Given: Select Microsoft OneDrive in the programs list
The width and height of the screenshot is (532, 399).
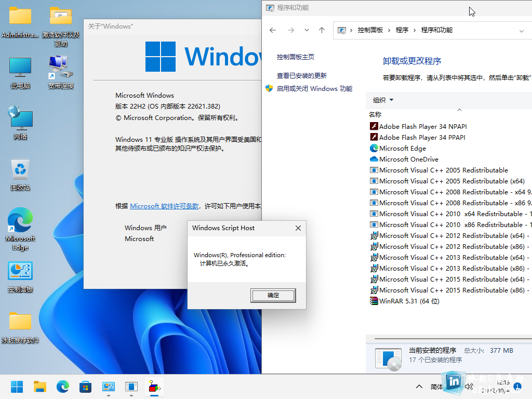Looking at the screenshot, I should click(x=404, y=159).
